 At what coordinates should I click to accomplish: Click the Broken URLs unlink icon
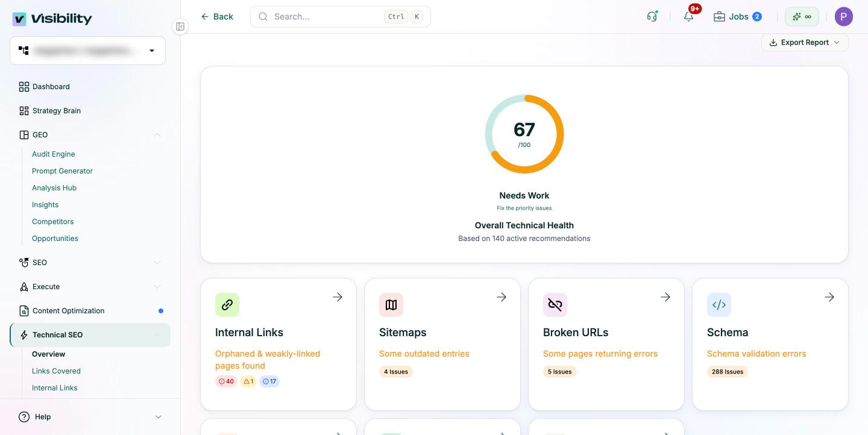555,305
